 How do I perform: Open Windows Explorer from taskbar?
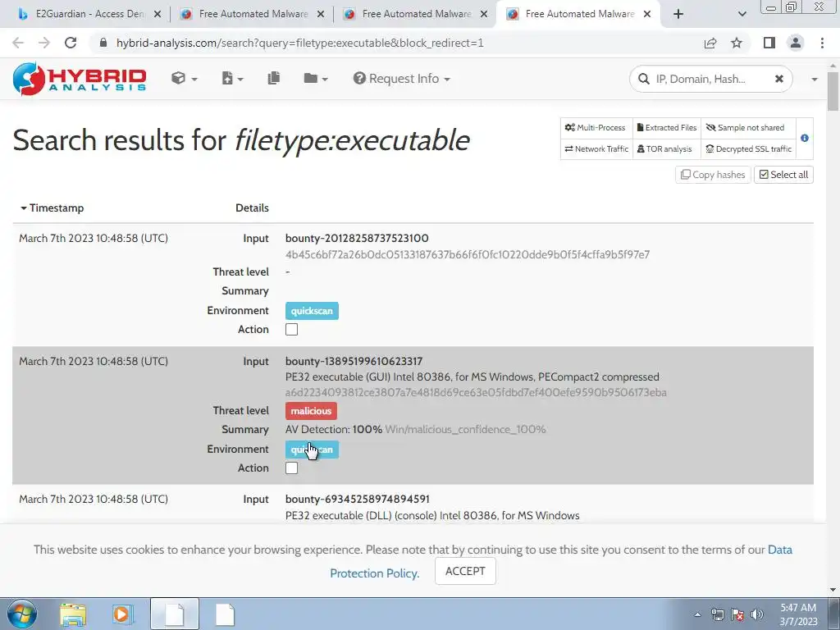73,614
